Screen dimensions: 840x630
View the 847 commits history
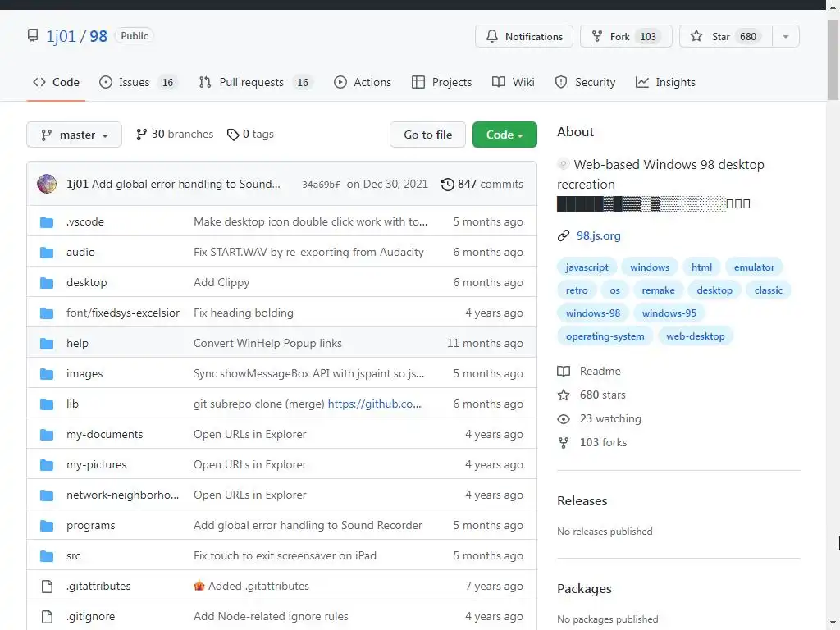[x=482, y=185]
